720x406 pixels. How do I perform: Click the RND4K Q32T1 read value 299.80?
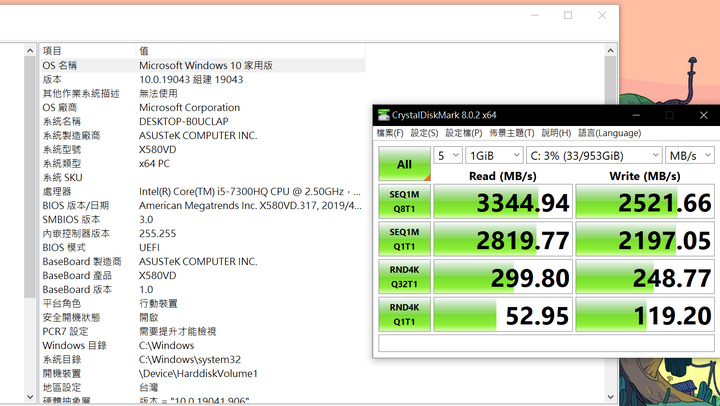tap(503, 276)
